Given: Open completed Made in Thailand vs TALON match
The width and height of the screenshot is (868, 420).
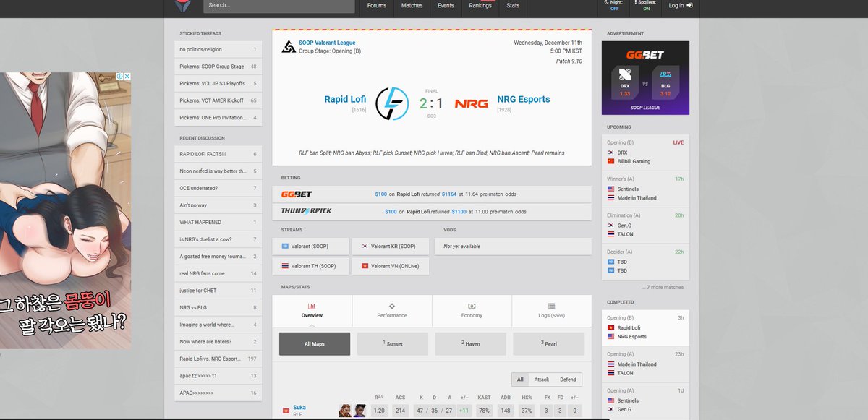Looking at the screenshot, I should (x=645, y=364).
